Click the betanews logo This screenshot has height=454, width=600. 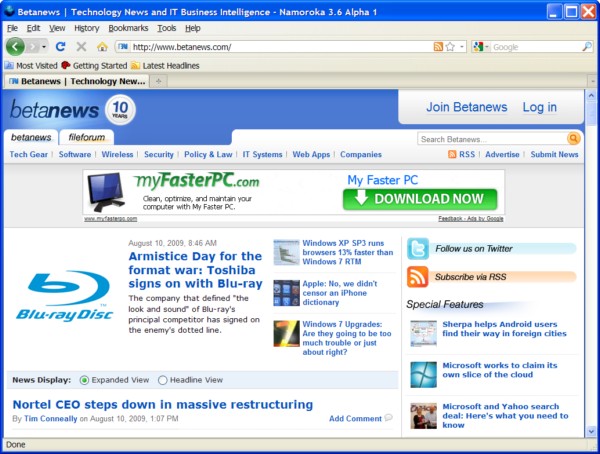coord(54,110)
